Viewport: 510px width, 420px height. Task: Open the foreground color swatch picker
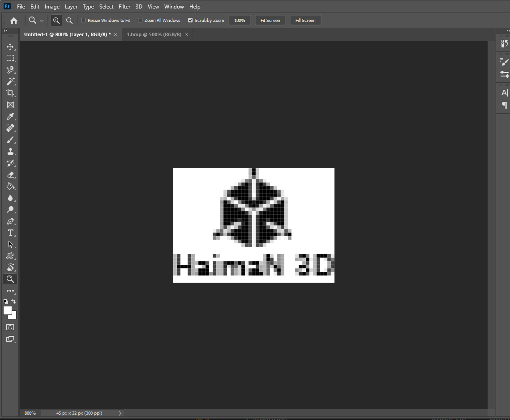(x=7, y=310)
